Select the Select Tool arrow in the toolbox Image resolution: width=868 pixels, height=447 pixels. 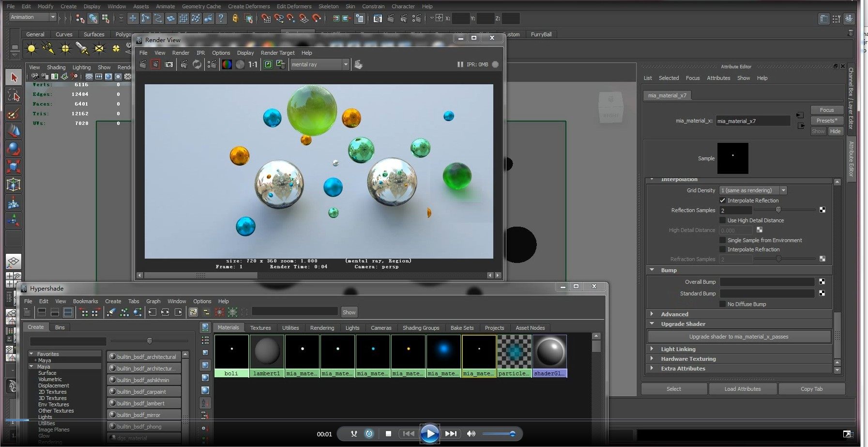click(x=14, y=77)
